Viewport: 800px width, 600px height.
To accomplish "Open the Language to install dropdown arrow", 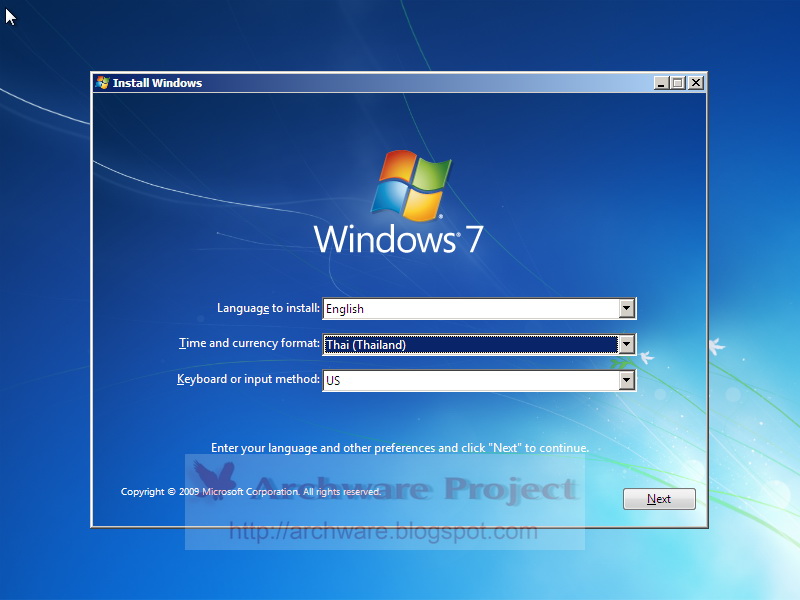I will (627, 308).
